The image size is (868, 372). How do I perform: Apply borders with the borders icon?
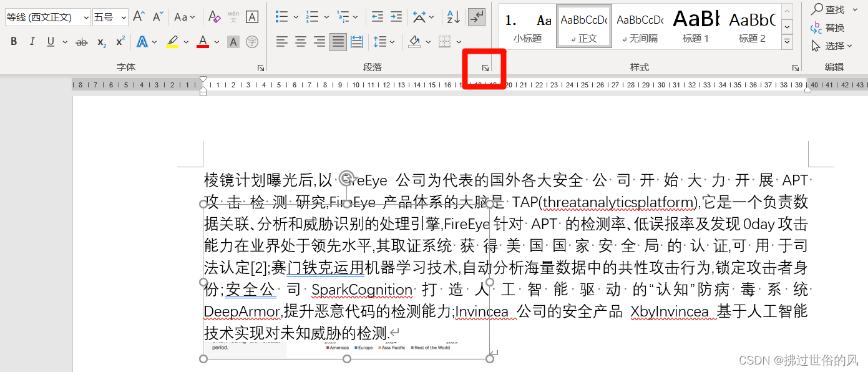tap(444, 42)
